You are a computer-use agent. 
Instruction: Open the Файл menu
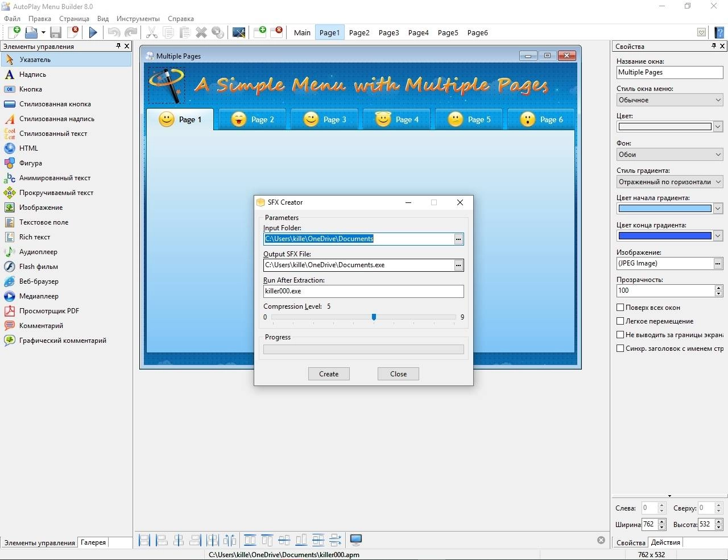click(x=12, y=18)
